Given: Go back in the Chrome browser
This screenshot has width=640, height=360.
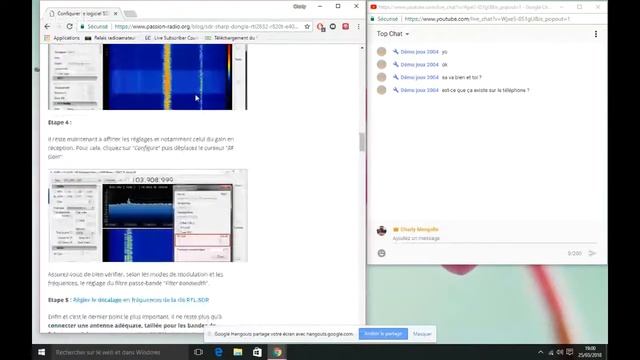Looking at the screenshot, I should pos(47,27).
